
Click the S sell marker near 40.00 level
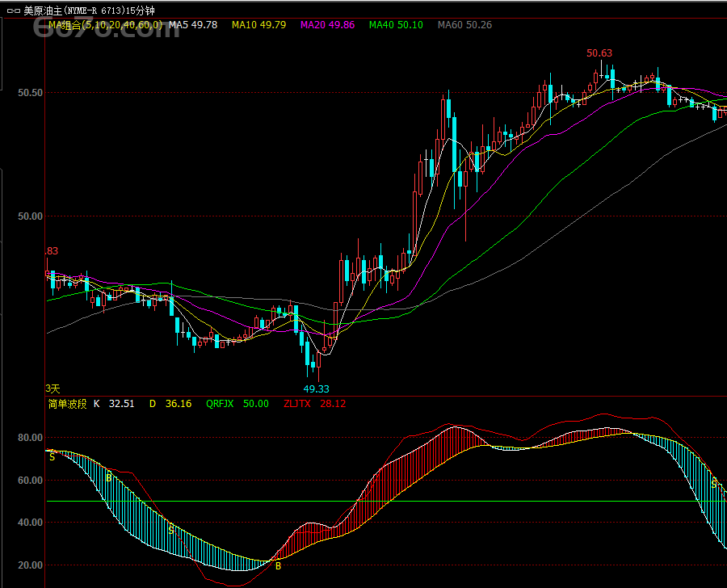point(171,530)
